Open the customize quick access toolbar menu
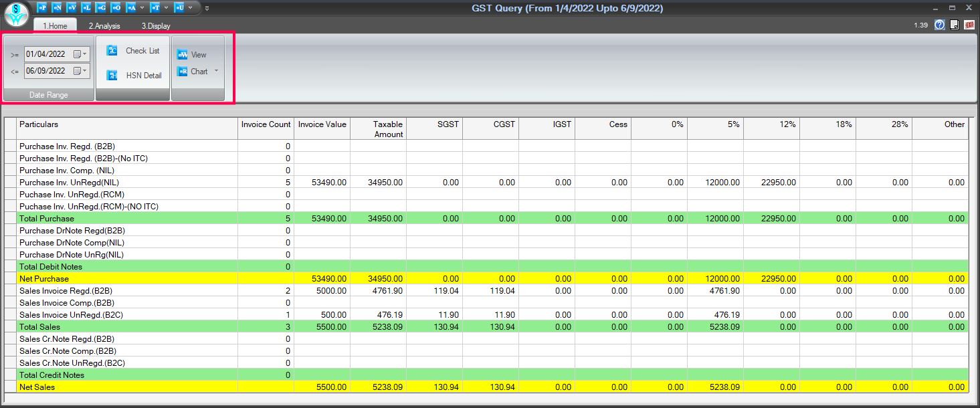Image resolution: width=980 pixels, height=408 pixels. tap(207, 8)
